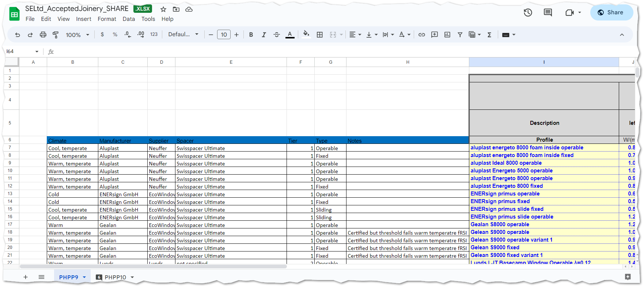Screen dimensions: 644x287
Task: Open the all sheets list icon
Action: 41,277
